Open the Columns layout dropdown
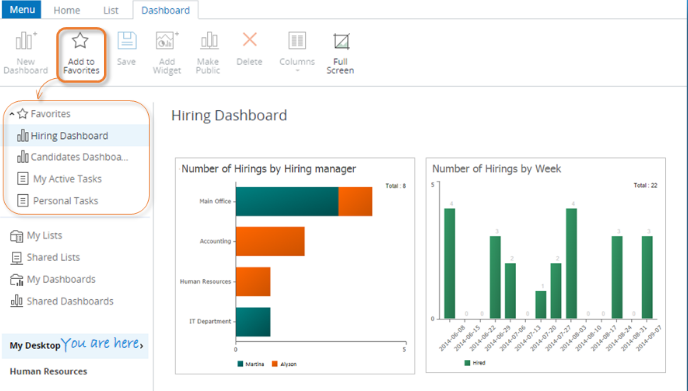Image resolution: width=688 pixels, height=391 pixels. [297, 52]
